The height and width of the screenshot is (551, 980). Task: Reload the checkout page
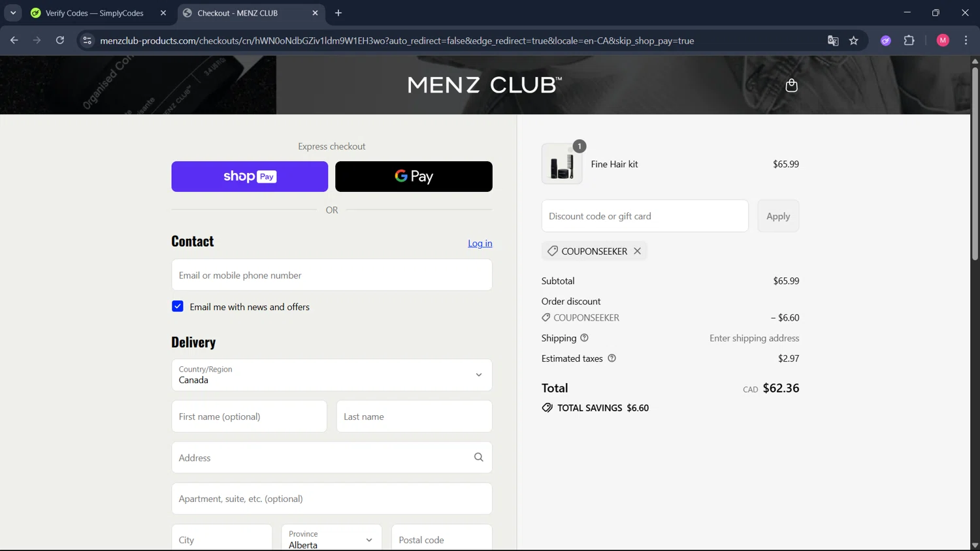(59, 40)
